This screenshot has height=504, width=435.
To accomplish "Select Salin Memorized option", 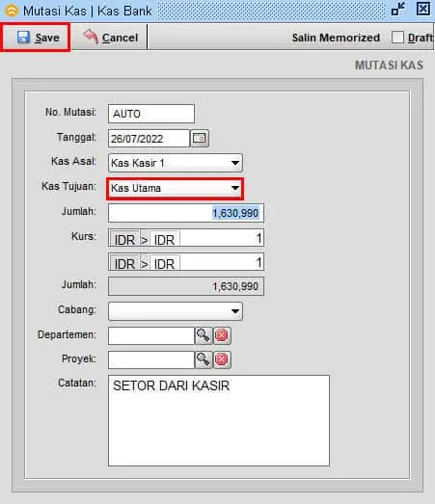I will pos(336,38).
